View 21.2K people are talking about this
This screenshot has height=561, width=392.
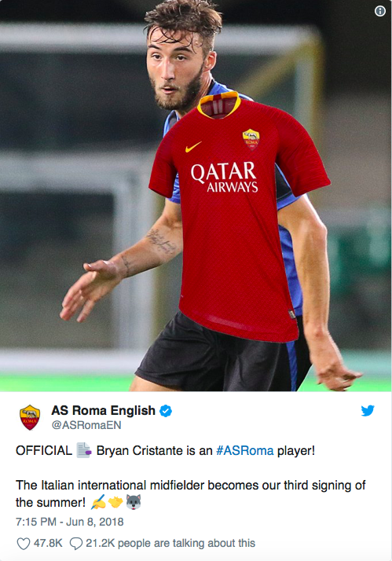point(170,543)
